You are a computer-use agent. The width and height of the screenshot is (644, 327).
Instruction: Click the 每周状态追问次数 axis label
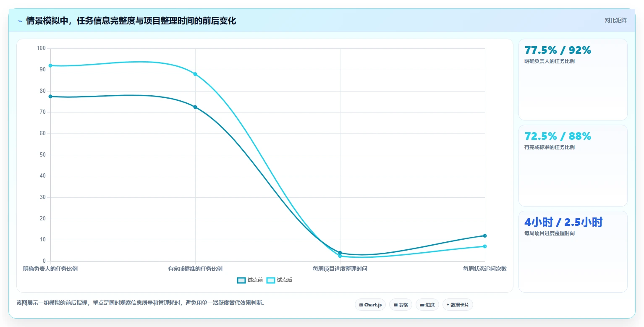point(485,269)
